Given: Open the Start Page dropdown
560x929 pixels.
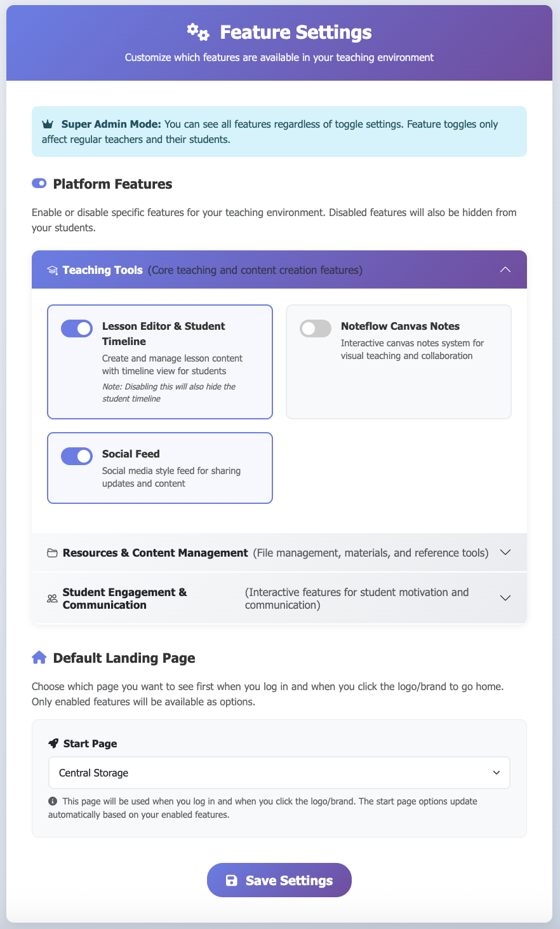Looking at the screenshot, I should 279,773.
